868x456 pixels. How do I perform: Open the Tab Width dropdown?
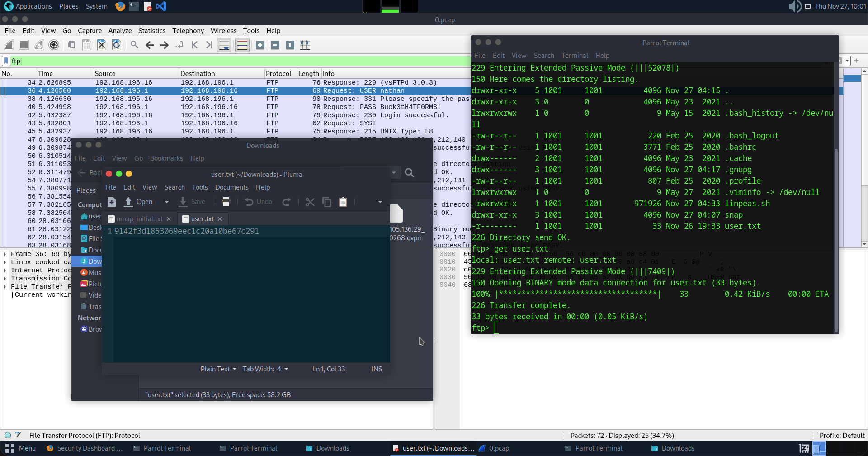click(265, 369)
